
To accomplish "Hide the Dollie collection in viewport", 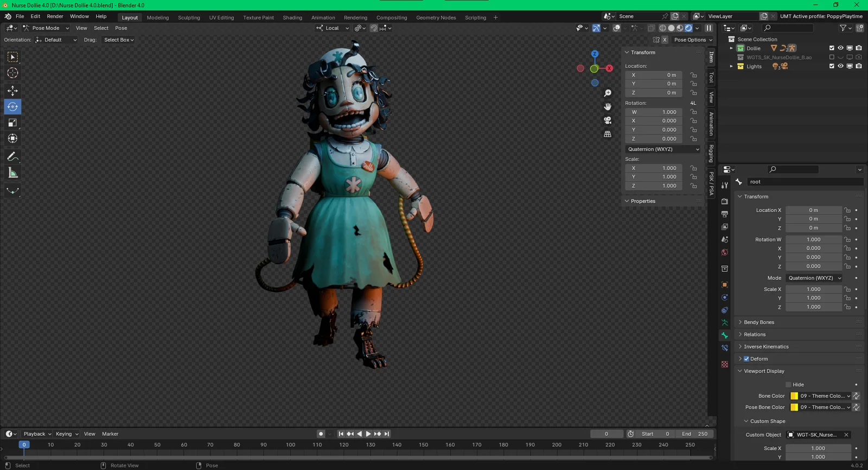I will tap(840, 48).
